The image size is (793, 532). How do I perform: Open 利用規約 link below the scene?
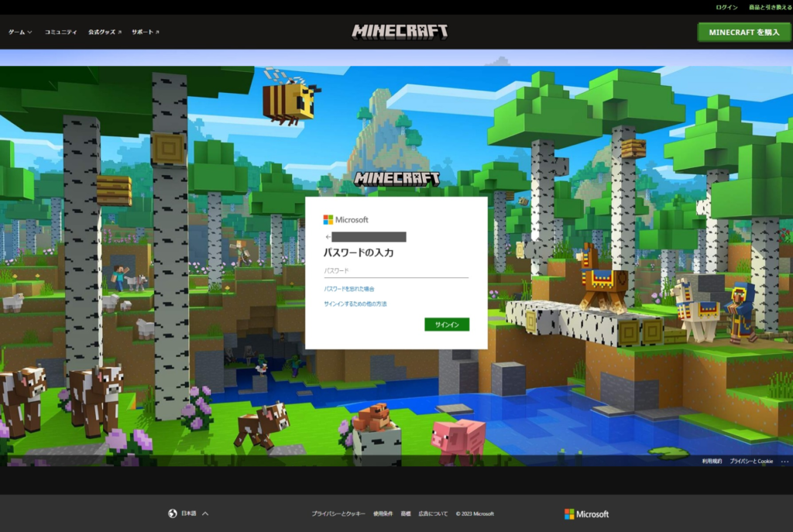pyautogui.click(x=712, y=462)
